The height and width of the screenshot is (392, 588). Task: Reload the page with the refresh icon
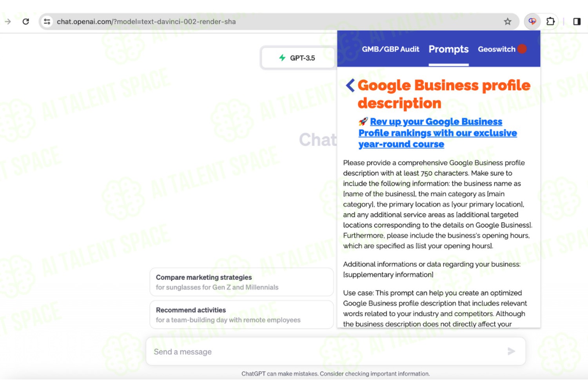[x=26, y=22]
